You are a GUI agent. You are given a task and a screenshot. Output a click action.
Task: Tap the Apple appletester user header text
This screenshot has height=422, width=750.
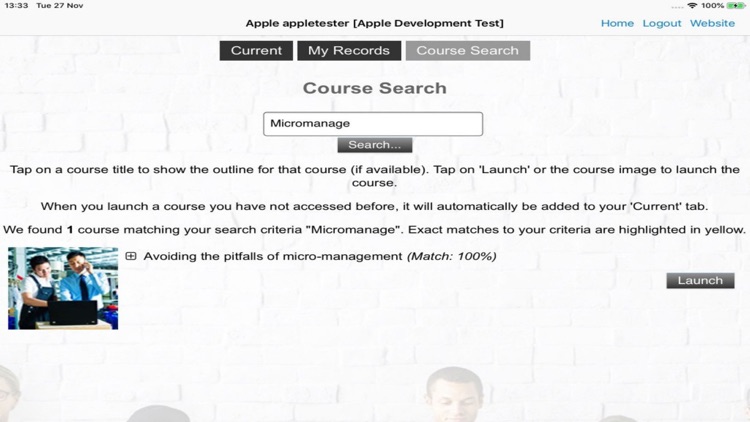pyautogui.click(x=375, y=23)
